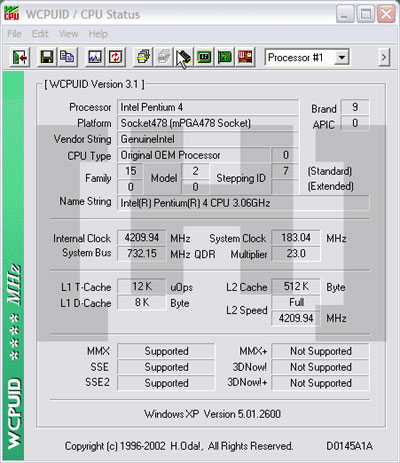Click the yellow stacked windows icon
Image resolution: width=400 pixels, height=463 pixels.
tap(143, 58)
